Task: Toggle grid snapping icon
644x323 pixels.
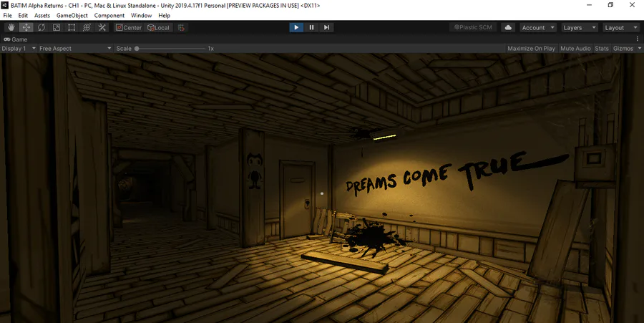Action: (181, 27)
